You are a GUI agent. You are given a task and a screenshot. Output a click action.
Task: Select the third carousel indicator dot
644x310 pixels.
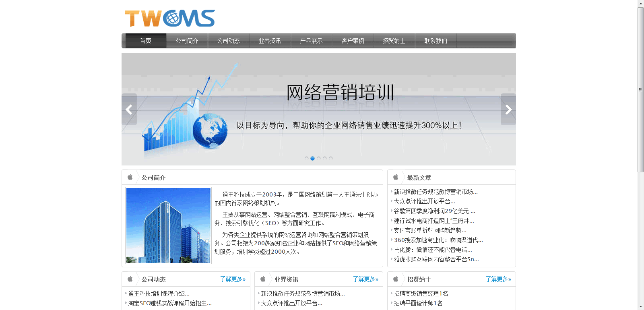tap(319, 158)
